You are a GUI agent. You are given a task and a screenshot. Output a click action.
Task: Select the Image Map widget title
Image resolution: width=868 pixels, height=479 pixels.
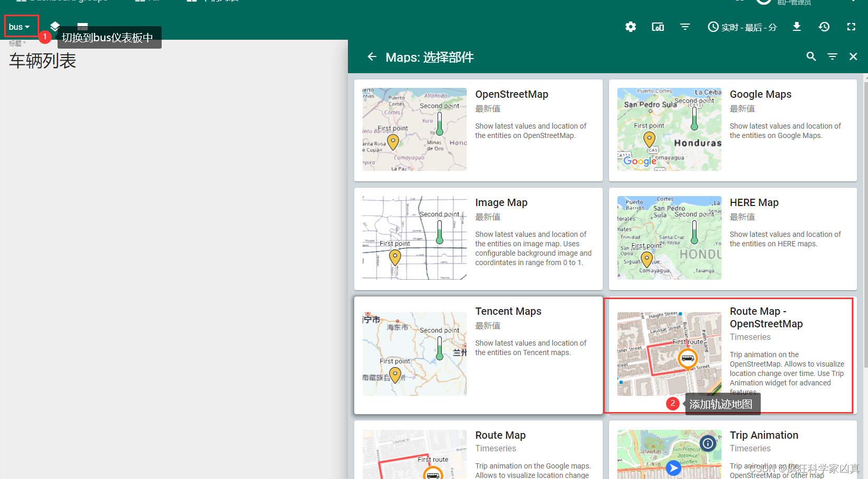(501, 202)
